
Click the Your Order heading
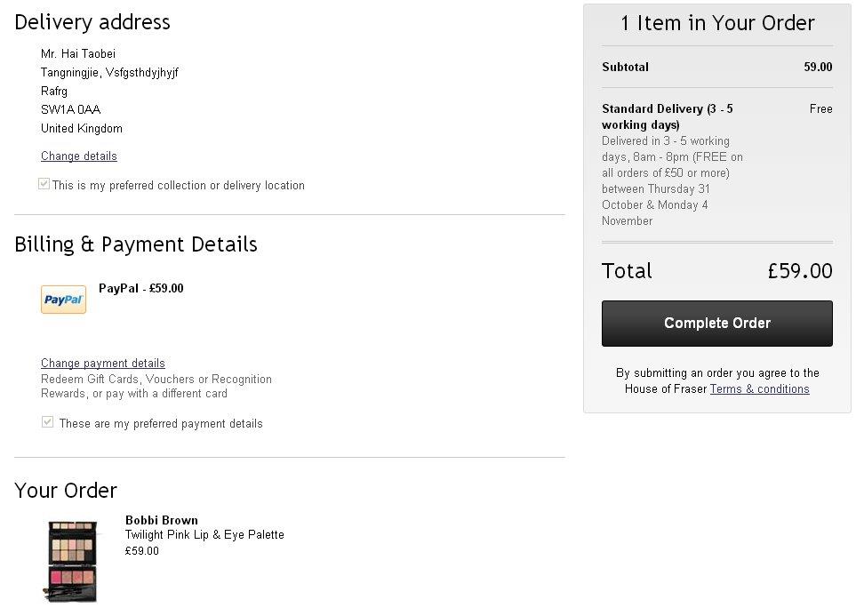coord(66,491)
